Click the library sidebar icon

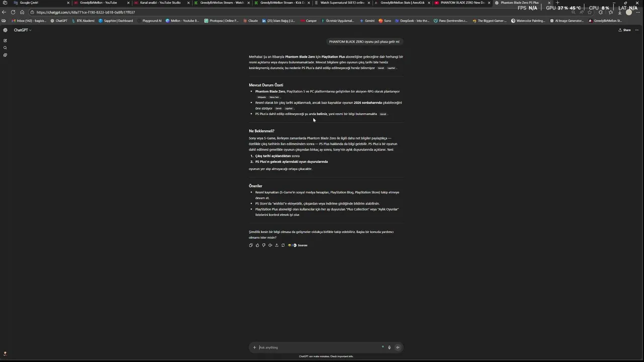coord(5,55)
